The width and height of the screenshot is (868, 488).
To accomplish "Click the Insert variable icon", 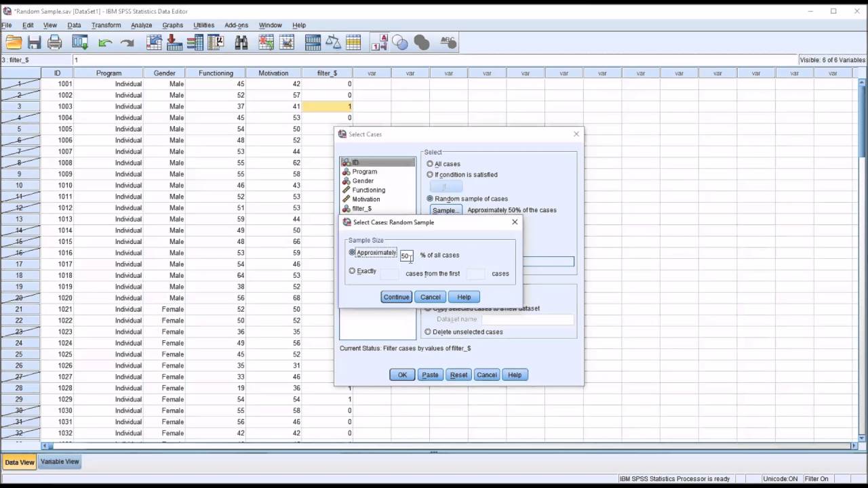I will 287,43.
